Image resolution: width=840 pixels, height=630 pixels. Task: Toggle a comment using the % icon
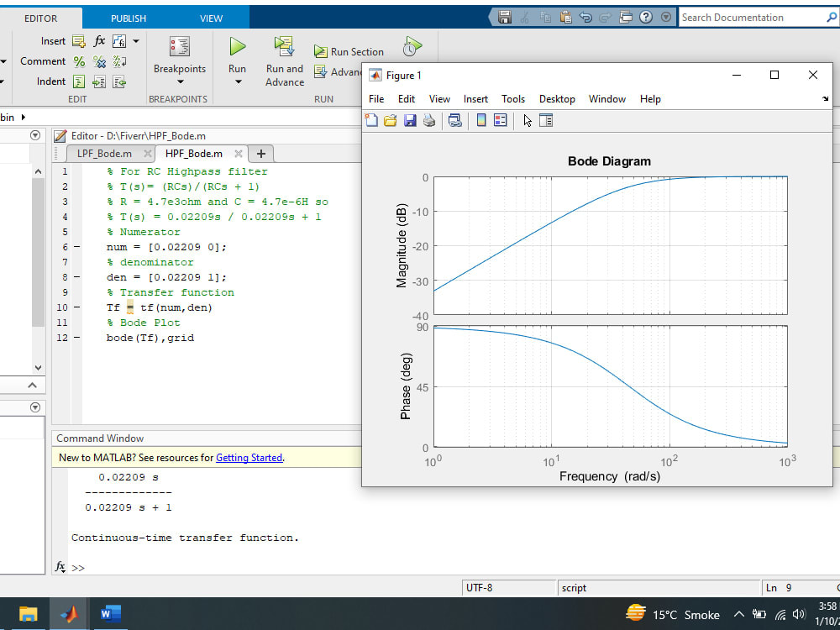[78, 60]
